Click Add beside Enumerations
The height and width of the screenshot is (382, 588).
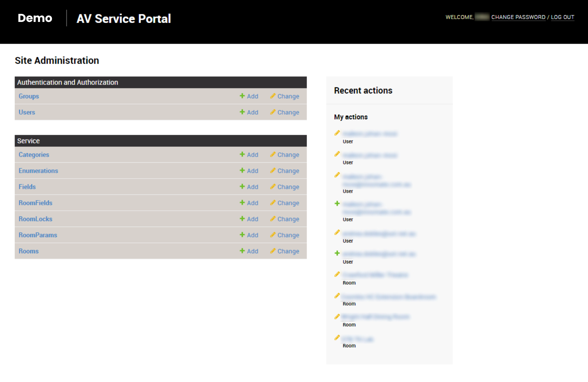(x=252, y=170)
